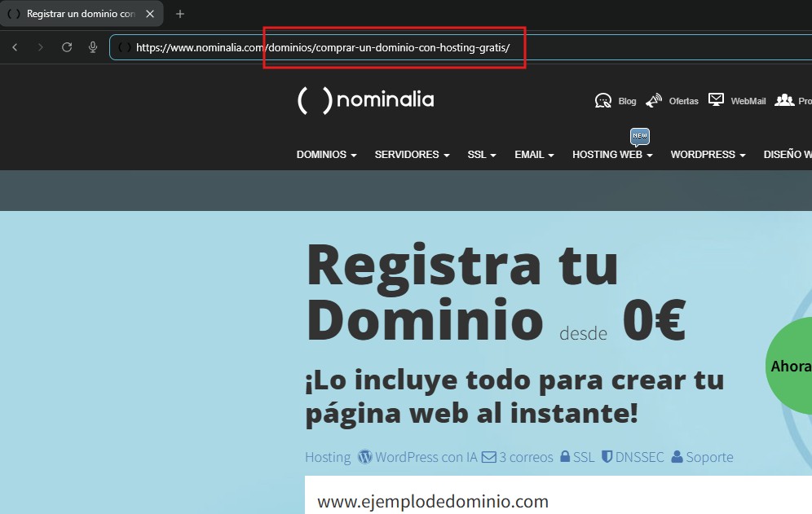Screen dimensions: 812x514
Task: Click the Ofertas megaphone icon
Action: [x=654, y=100]
